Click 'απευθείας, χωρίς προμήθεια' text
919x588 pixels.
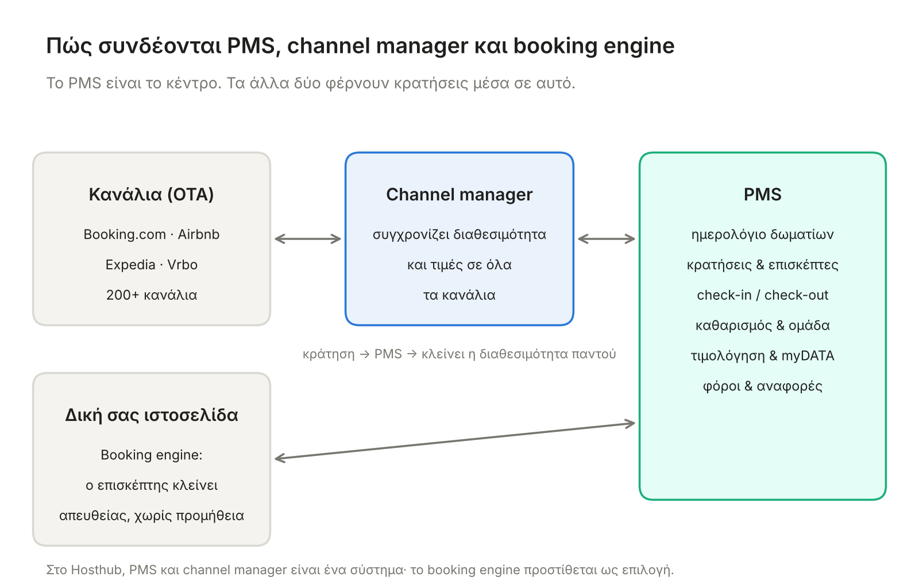[152, 516]
